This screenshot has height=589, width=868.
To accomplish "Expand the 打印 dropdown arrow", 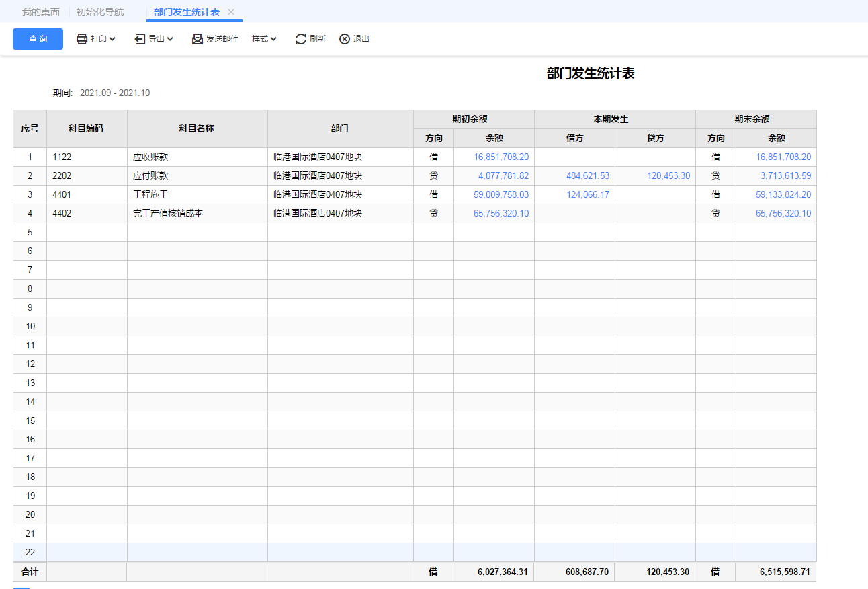I will click(112, 39).
